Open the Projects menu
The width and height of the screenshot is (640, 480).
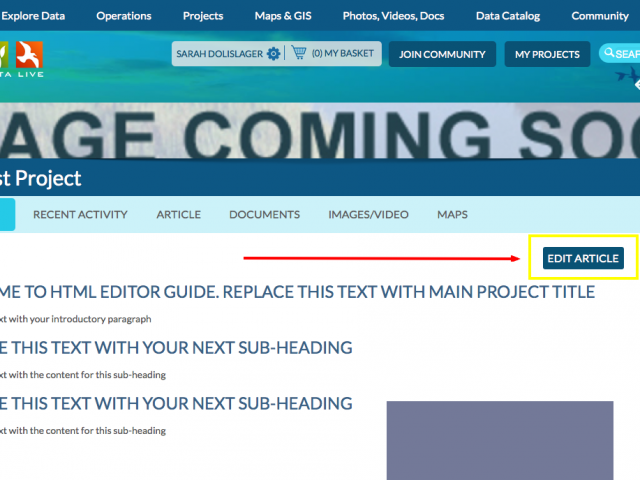[x=203, y=16]
